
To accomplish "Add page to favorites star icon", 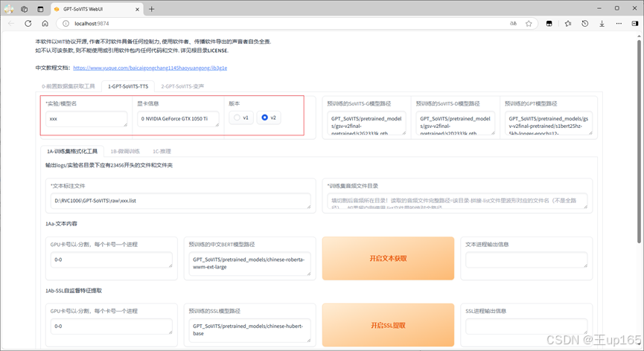I will (x=529, y=23).
